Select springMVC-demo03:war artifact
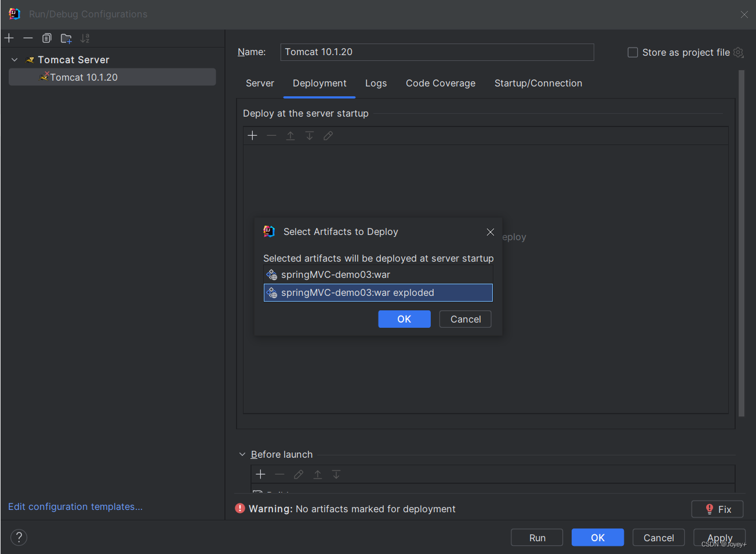 pos(378,275)
